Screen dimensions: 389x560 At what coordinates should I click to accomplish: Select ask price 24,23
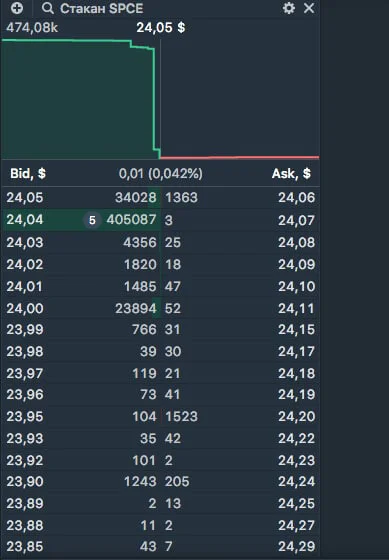pyautogui.click(x=296, y=460)
